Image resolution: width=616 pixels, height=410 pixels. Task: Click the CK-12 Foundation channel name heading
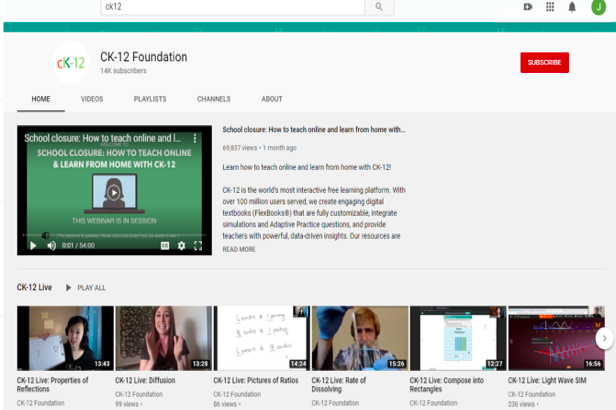tap(144, 57)
